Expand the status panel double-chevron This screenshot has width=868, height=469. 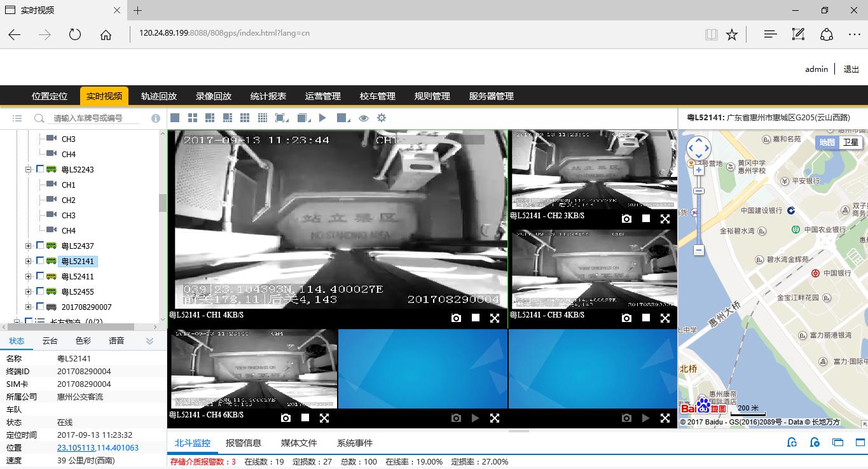point(149,341)
